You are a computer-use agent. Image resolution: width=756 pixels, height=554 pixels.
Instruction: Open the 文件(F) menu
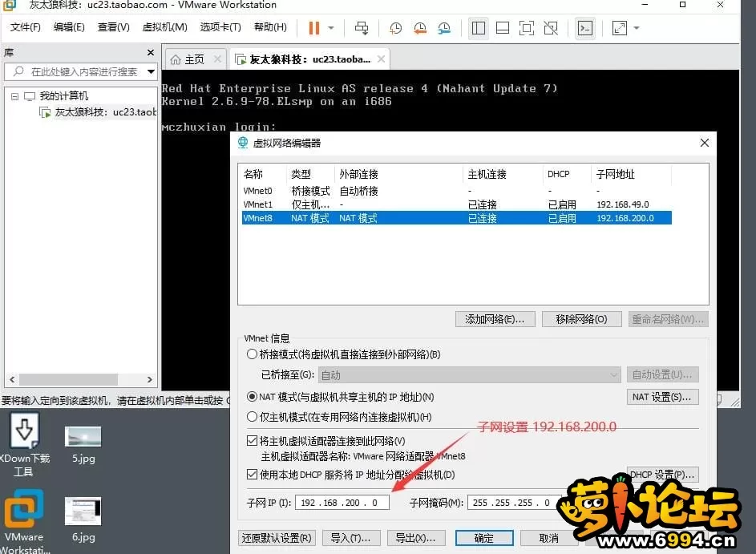[26, 27]
